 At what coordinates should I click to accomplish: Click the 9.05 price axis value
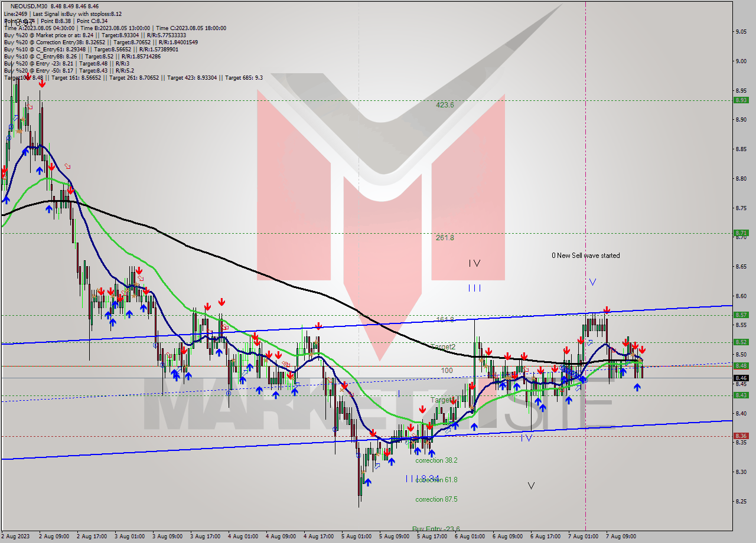(741, 31)
